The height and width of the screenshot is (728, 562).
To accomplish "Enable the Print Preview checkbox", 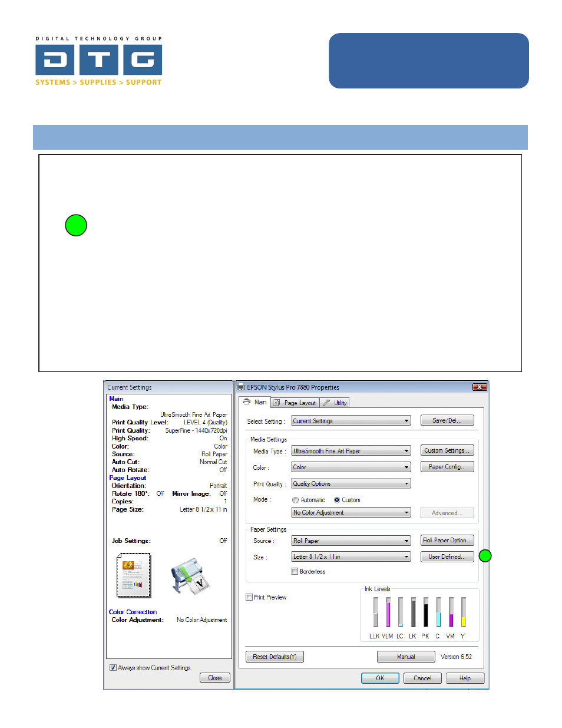I will (x=249, y=597).
